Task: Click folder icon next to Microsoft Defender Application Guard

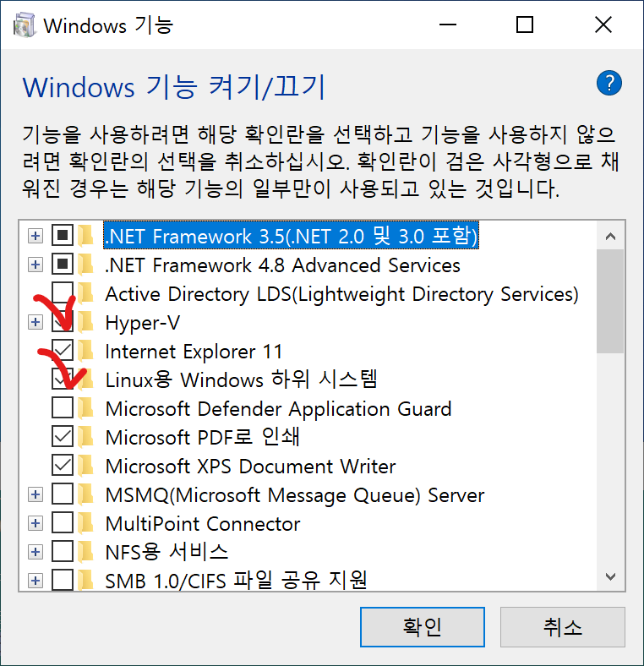Action: point(86,407)
